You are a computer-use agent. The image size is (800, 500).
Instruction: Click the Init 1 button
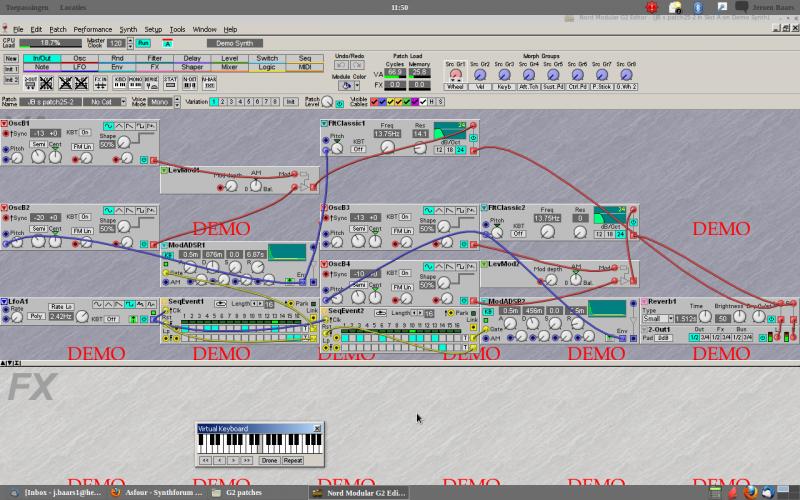[x=11, y=69]
